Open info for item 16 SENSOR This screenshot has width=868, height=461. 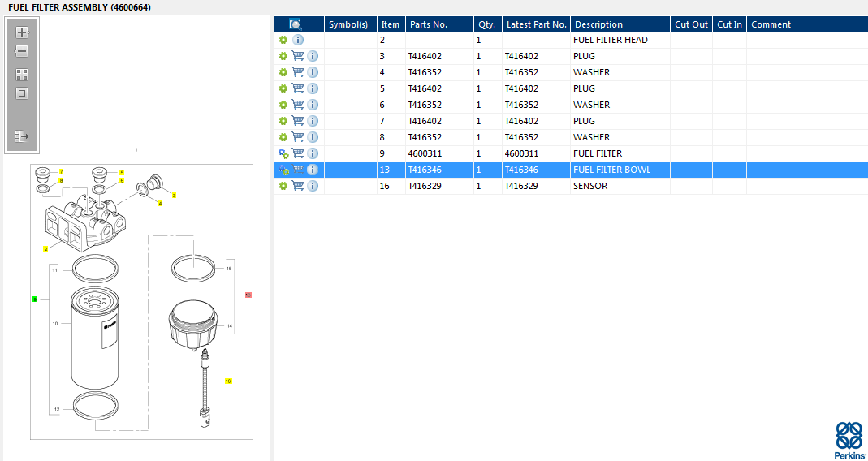tap(313, 186)
